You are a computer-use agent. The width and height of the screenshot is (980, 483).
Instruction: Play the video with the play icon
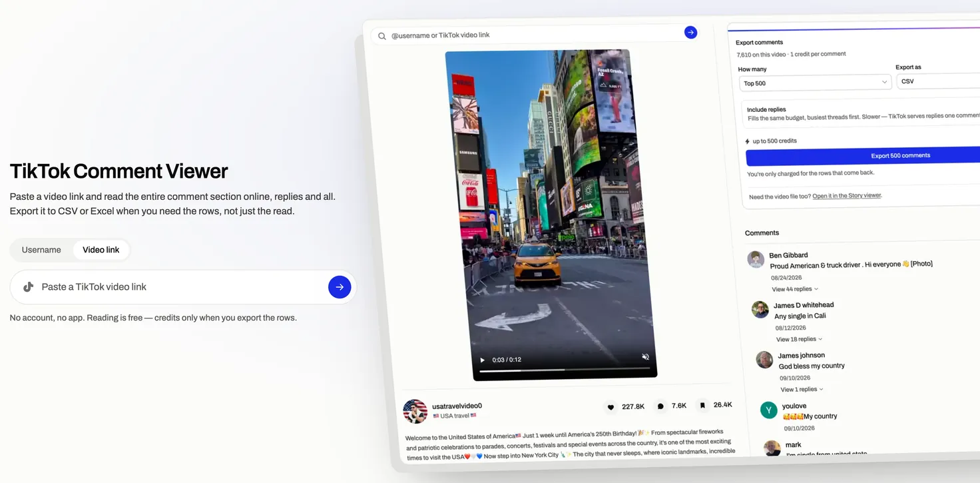click(x=483, y=360)
